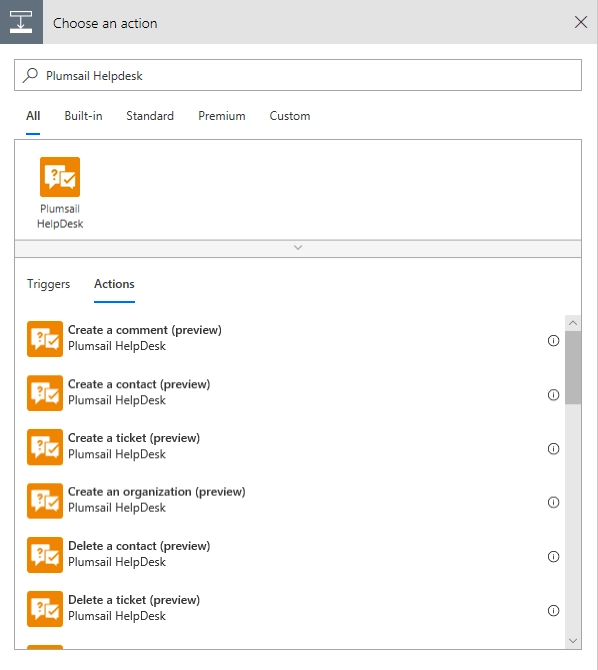Click the actions list scrollbar thumb
Viewport: 598px width, 670px height.
[573, 367]
